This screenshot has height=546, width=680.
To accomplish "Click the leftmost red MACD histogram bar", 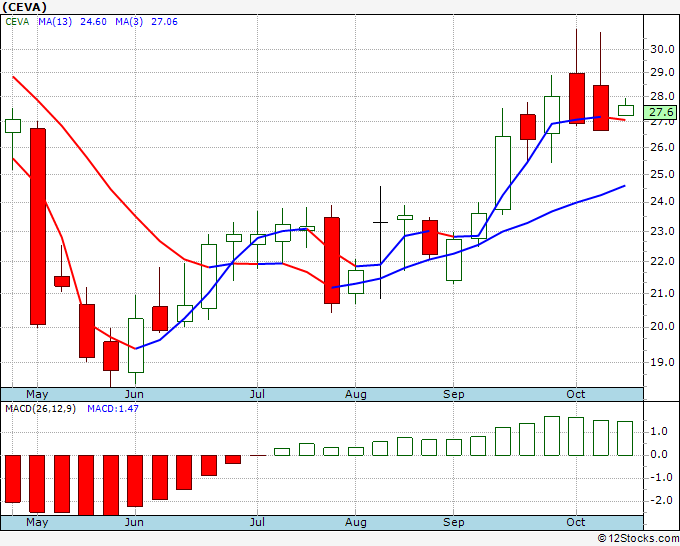I will [x=13, y=479].
